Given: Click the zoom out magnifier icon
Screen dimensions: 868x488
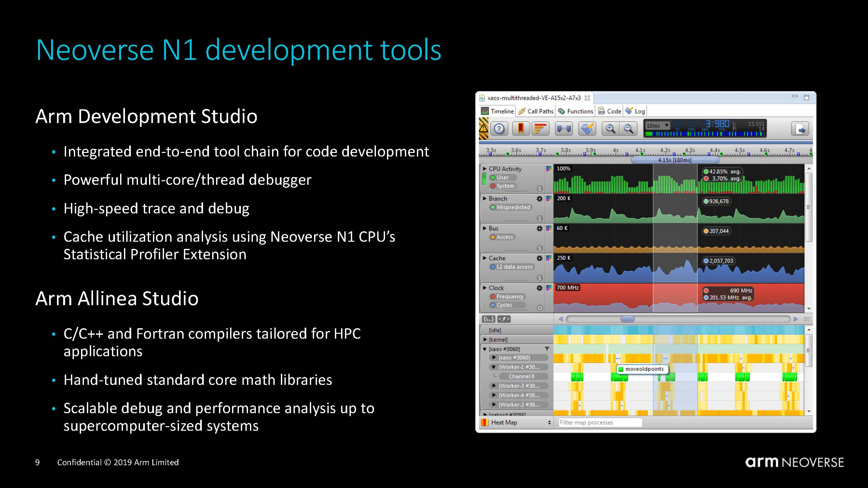Looking at the screenshot, I should pyautogui.click(x=628, y=129).
